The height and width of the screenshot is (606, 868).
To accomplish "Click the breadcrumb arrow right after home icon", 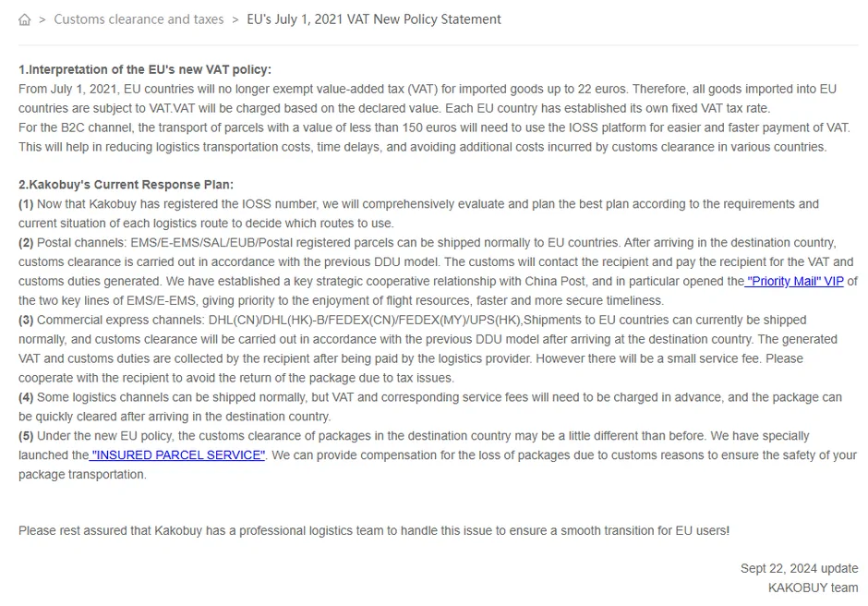I will 42,20.
